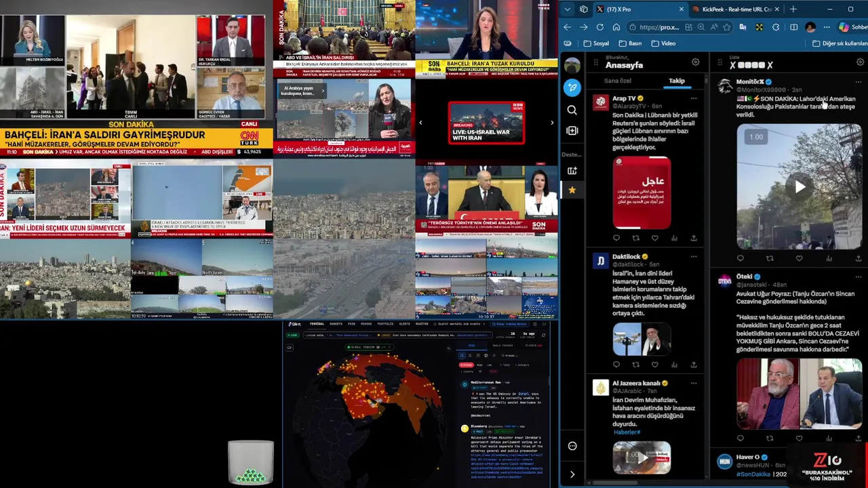
Task: Share the Öteki post
Action: tap(859, 438)
